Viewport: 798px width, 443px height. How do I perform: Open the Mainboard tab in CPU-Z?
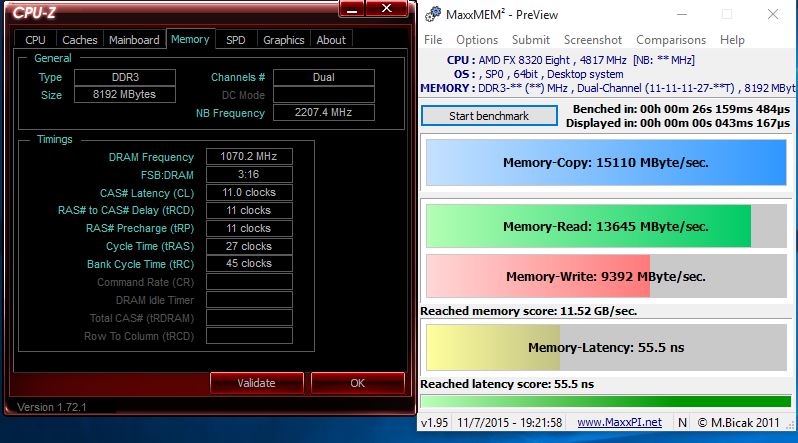click(134, 40)
